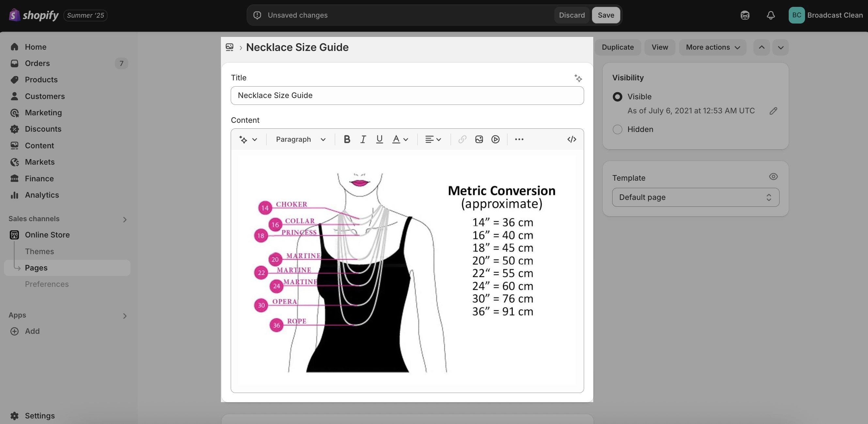Image resolution: width=868 pixels, height=424 pixels.
Task: Switch to HTML code view
Action: pyautogui.click(x=571, y=139)
